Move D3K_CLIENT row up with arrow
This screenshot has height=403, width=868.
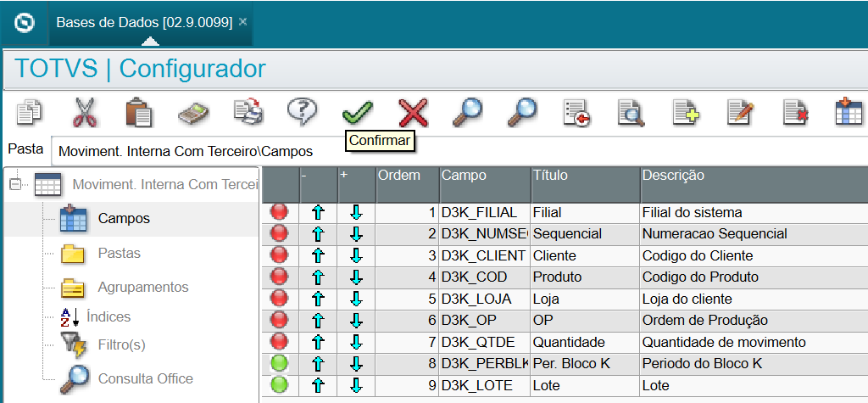tap(318, 255)
